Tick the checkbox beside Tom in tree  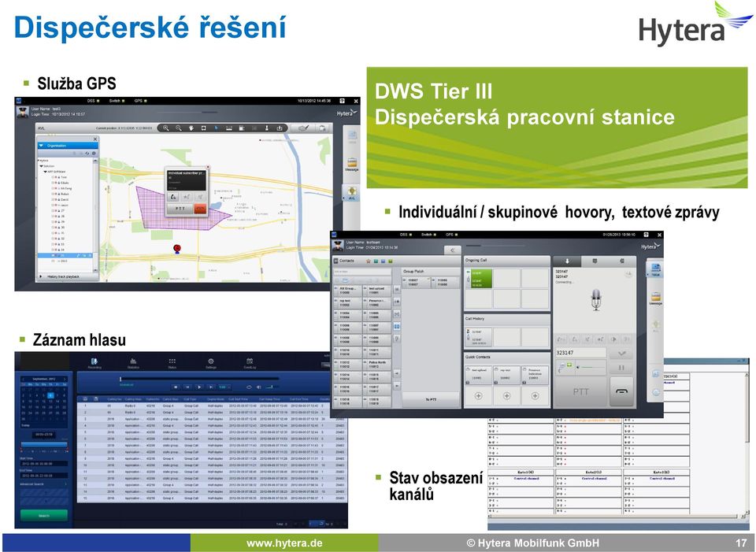coord(53,177)
